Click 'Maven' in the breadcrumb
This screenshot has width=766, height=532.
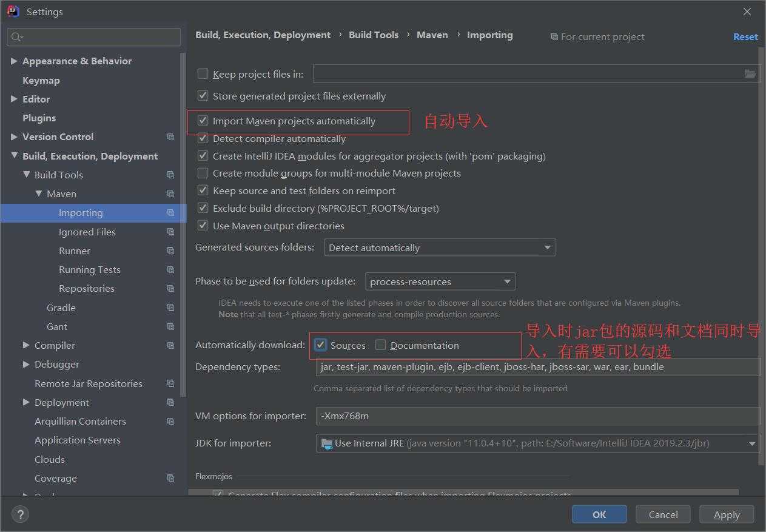pos(432,35)
